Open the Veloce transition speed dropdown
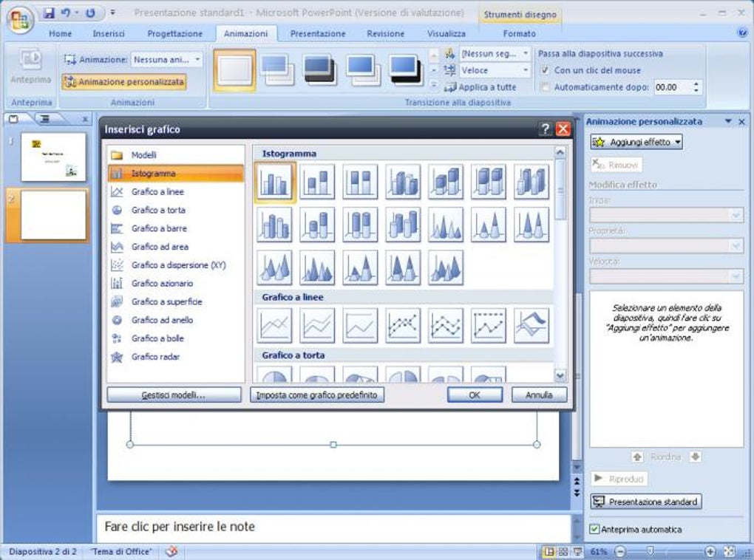Image resolution: width=754 pixels, height=560 pixels. point(495,70)
